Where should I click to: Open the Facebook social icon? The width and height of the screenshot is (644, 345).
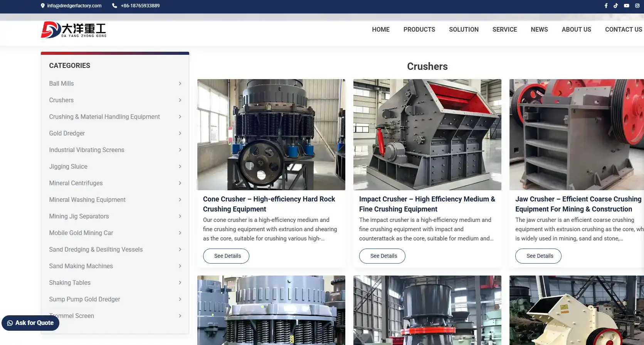(606, 6)
